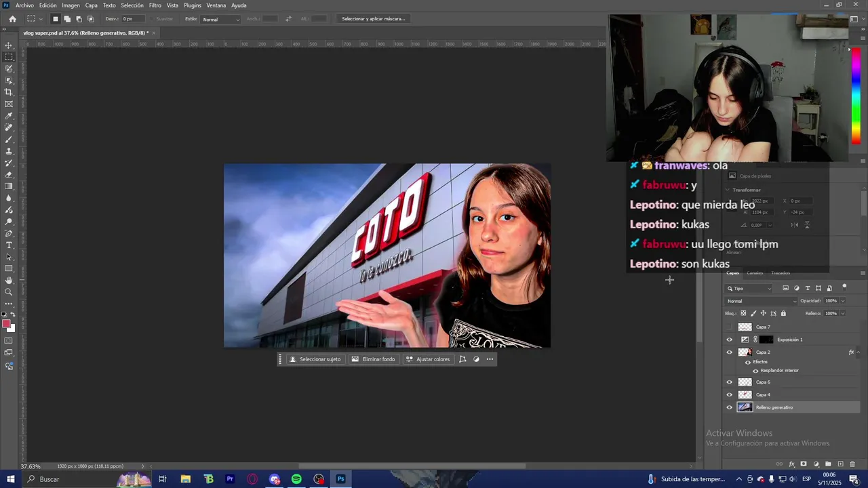Hide the Capa 4 layer
Screen dimensions: 868x488
click(730, 394)
